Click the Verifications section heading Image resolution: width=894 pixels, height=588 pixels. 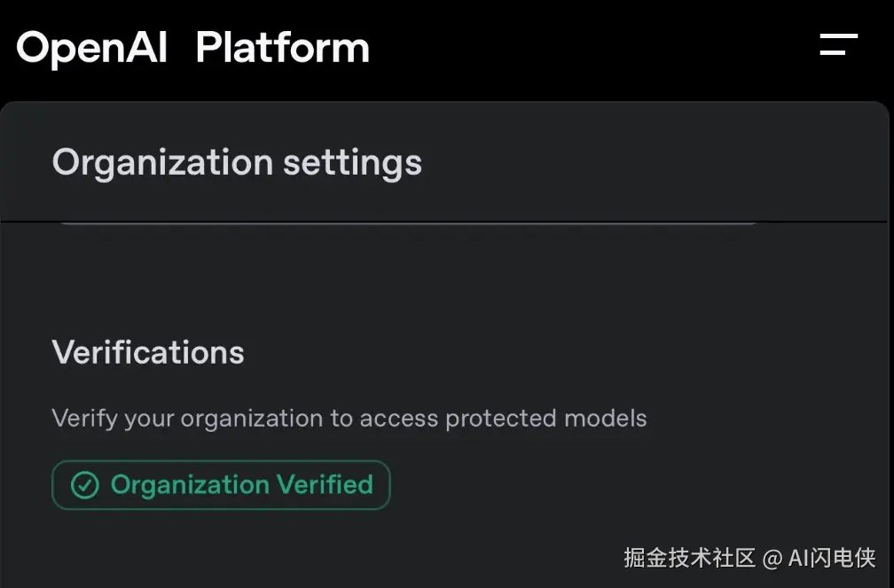click(148, 352)
